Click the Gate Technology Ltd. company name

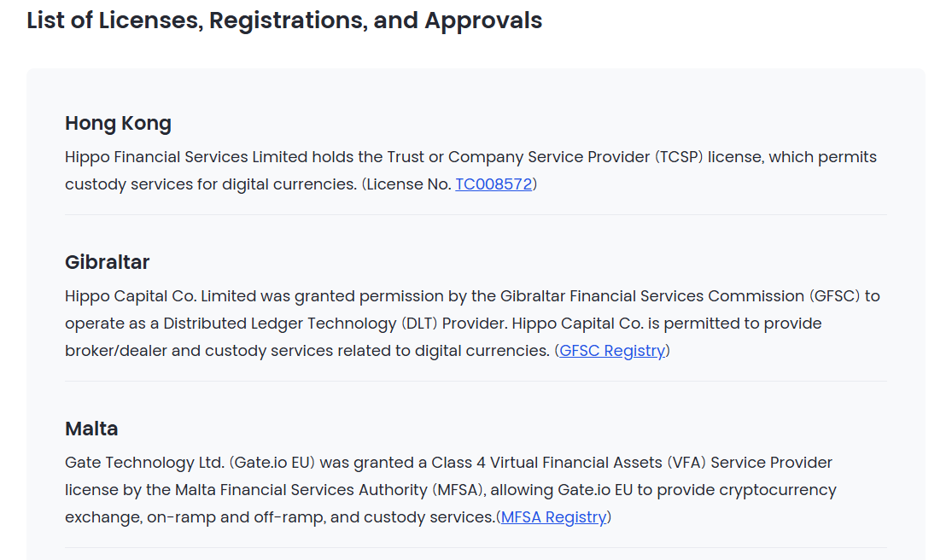pos(144,463)
